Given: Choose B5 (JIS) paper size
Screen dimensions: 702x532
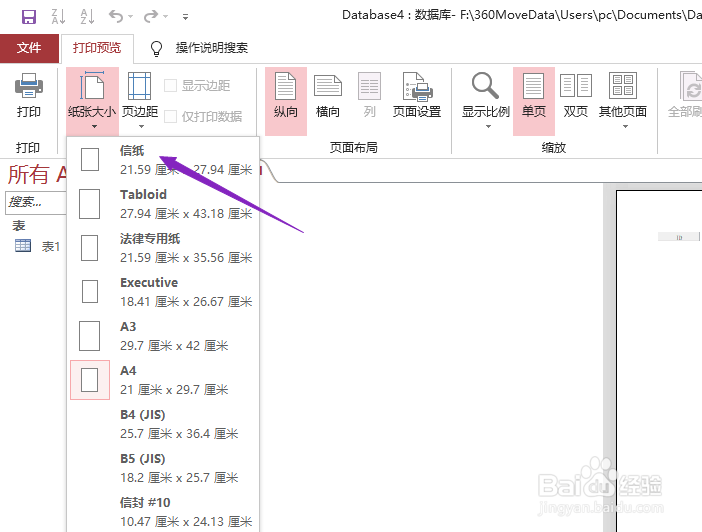Looking at the screenshot, I should tap(164, 468).
